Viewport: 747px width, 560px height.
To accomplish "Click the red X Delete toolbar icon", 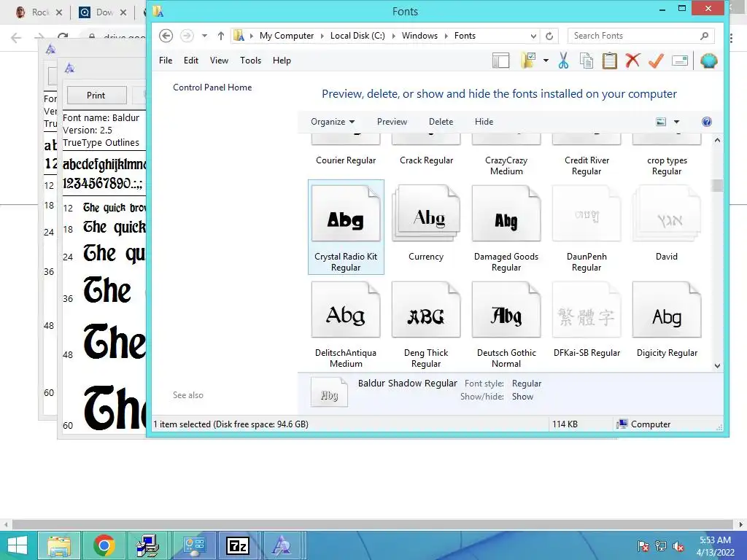I will point(632,61).
